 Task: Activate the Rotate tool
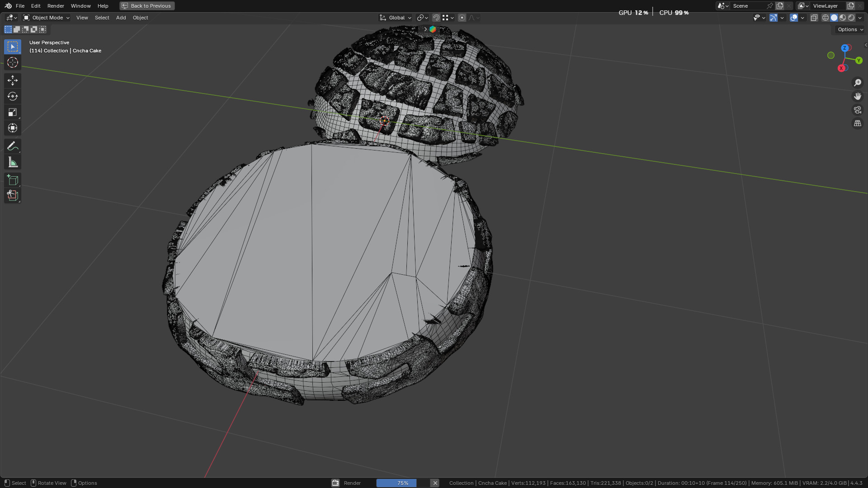[x=13, y=96]
